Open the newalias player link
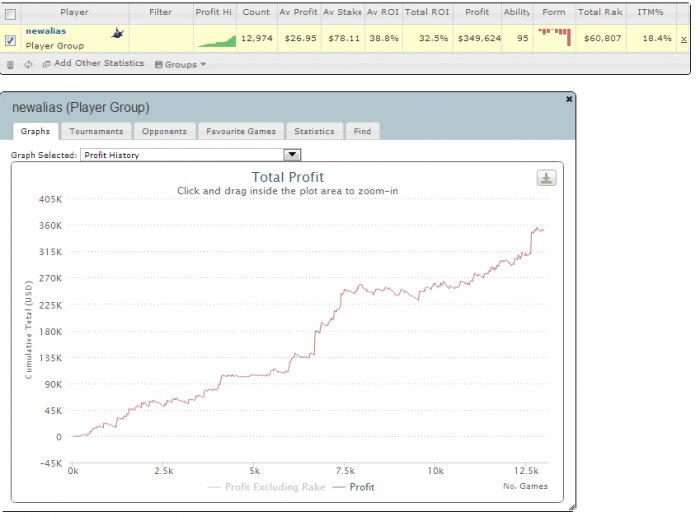Viewport: 700px width, 516px height. 46,31
